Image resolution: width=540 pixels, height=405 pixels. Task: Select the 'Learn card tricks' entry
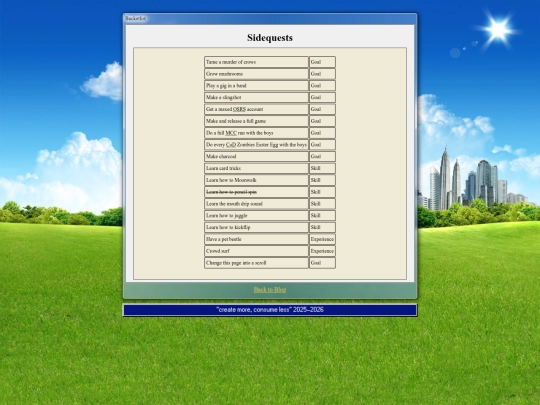tap(256, 168)
